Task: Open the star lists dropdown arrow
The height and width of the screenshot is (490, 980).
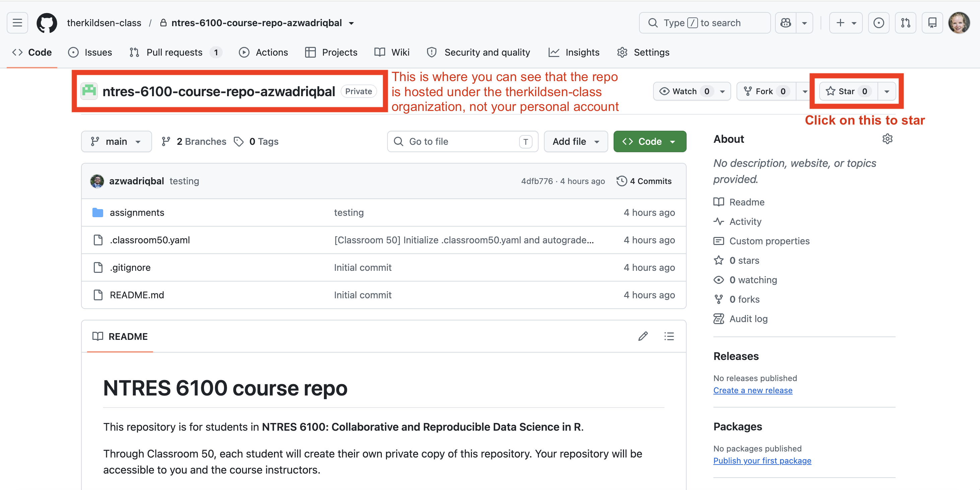Action: [887, 91]
